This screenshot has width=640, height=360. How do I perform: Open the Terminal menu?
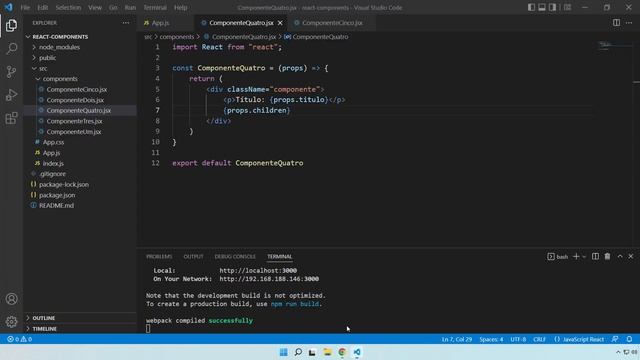(155, 7)
